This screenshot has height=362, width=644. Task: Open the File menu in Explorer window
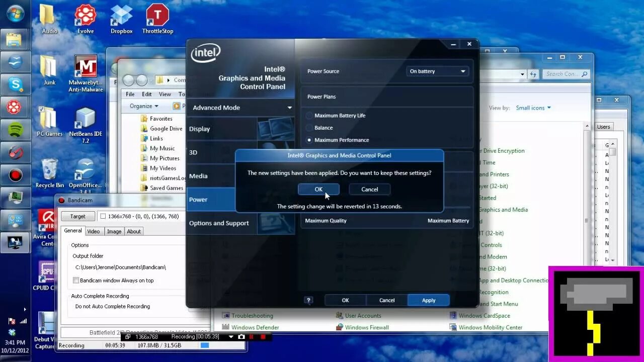[x=130, y=94]
